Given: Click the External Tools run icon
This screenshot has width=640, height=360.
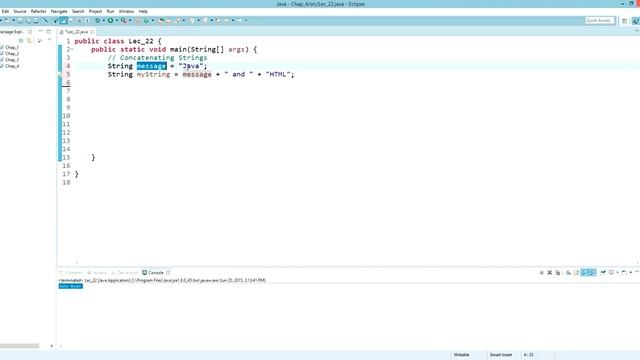Looking at the screenshot, I should coord(124,20).
